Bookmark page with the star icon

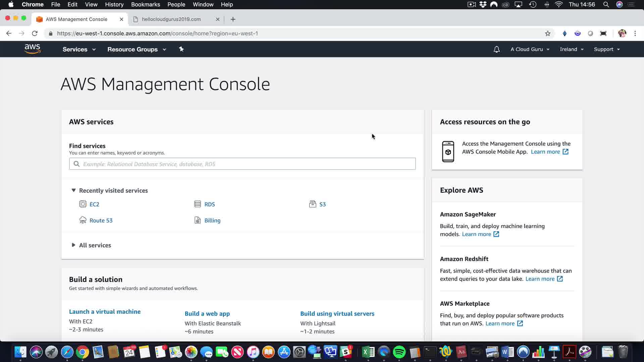(x=547, y=34)
